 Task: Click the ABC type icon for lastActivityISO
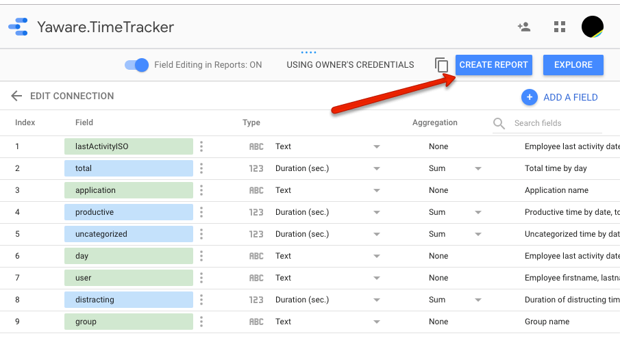pyautogui.click(x=256, y=146)
